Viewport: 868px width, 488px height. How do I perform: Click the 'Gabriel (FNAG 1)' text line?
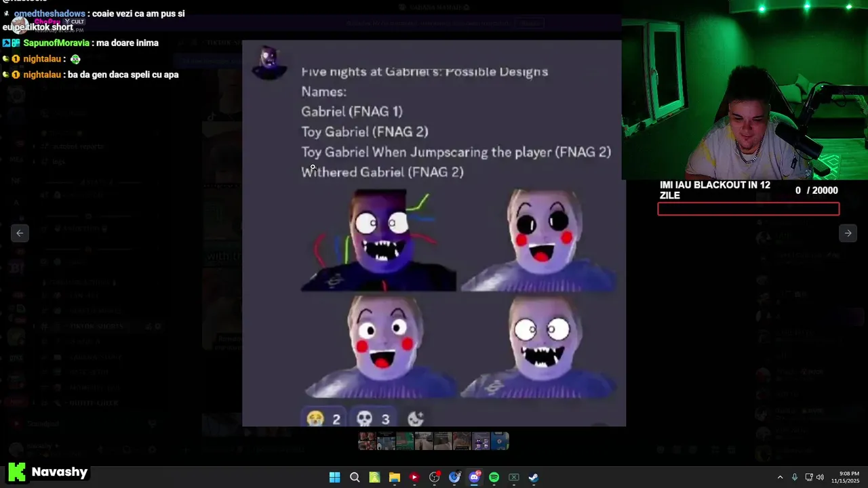click(x=352, y=111)
